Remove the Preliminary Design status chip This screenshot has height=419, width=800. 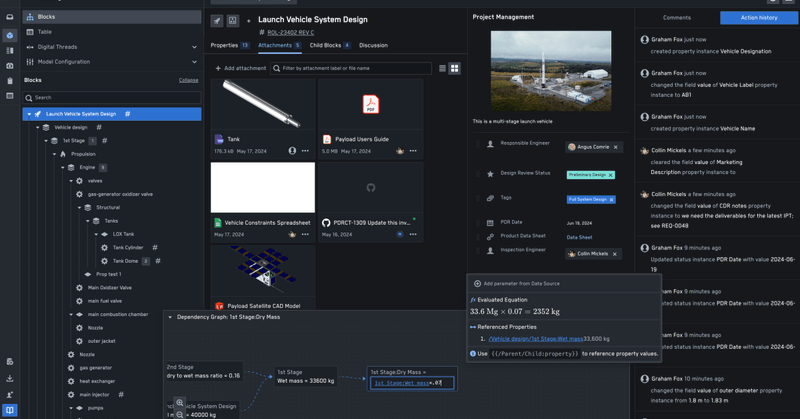pyautogui.click(x=610, y=175)
